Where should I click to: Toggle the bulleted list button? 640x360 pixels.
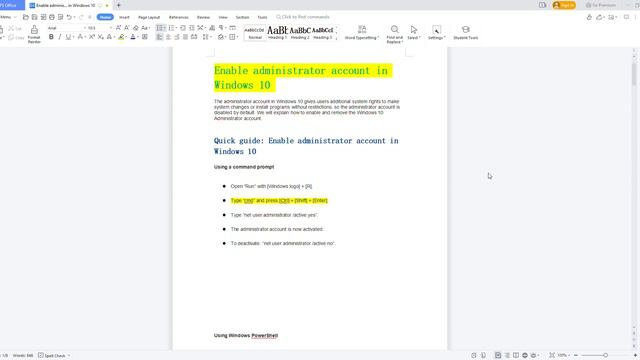click(x=160, y=28)
